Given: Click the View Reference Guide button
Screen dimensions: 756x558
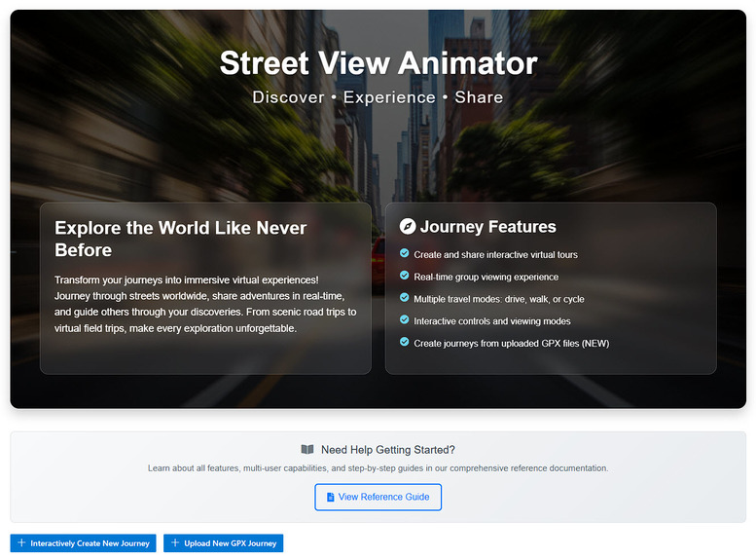Looking at the screenshot, I should click(x=378, y=497).
